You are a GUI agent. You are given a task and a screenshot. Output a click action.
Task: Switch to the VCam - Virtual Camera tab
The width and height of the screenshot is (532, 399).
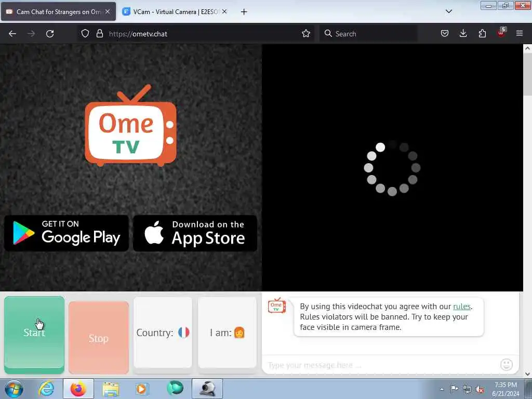(x=176, y=11)
